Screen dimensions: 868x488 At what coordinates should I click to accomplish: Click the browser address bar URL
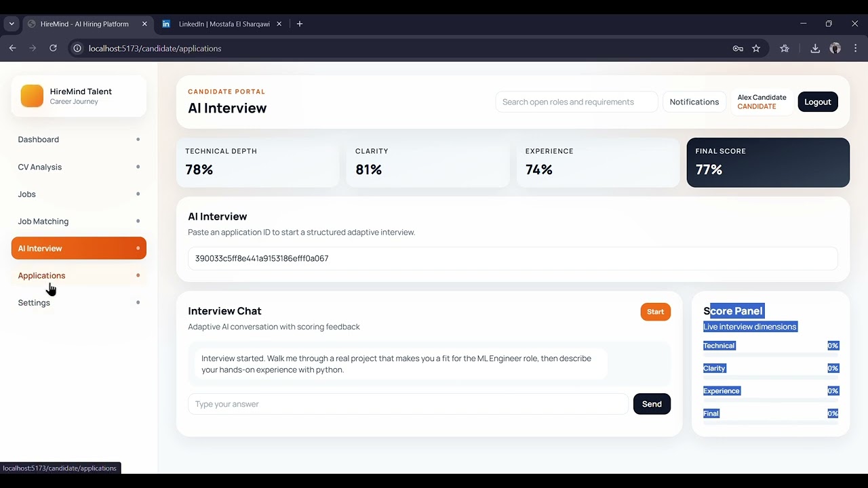pos(155,48)
